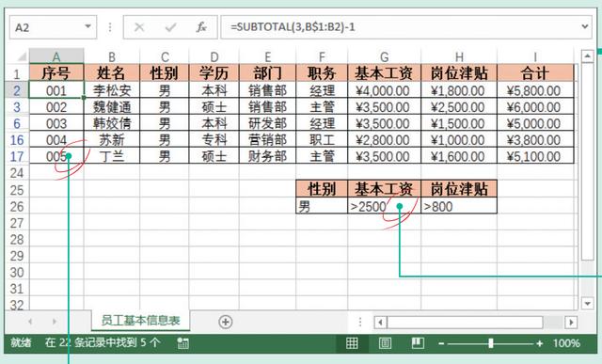The width and height of the screenshot is (602, 364).
Task: Click cell containing 韩姣倩
Action: coord(112,123)
